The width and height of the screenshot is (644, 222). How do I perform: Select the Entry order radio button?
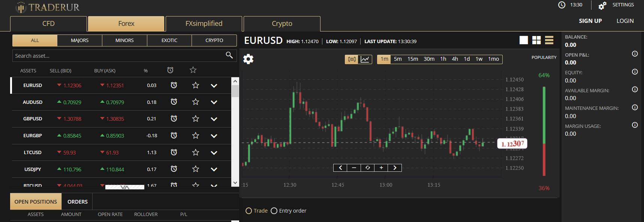[x=274, y=211]
